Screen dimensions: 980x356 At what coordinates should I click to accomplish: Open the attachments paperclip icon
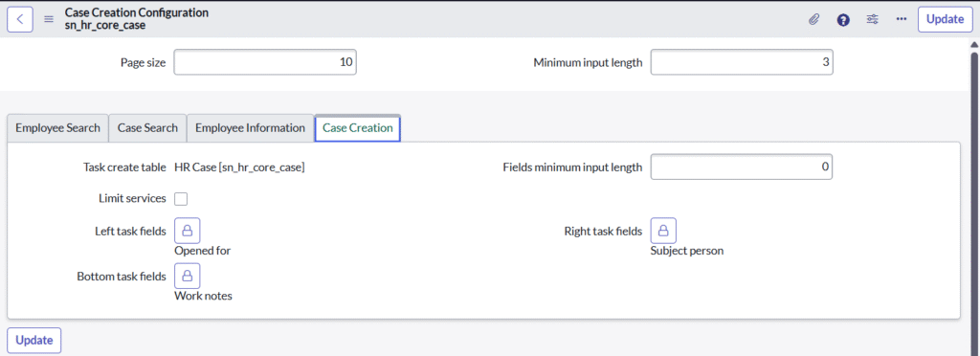click(813, 19)
